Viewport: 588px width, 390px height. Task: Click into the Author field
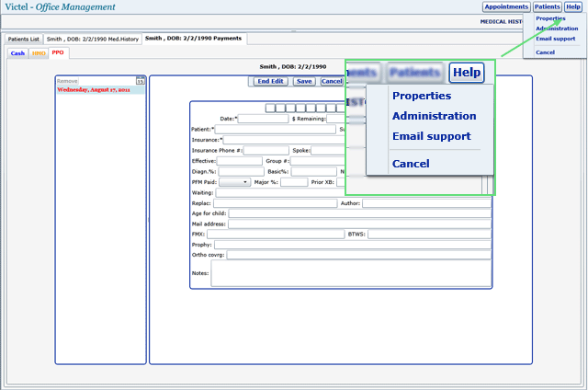[426, 203]
